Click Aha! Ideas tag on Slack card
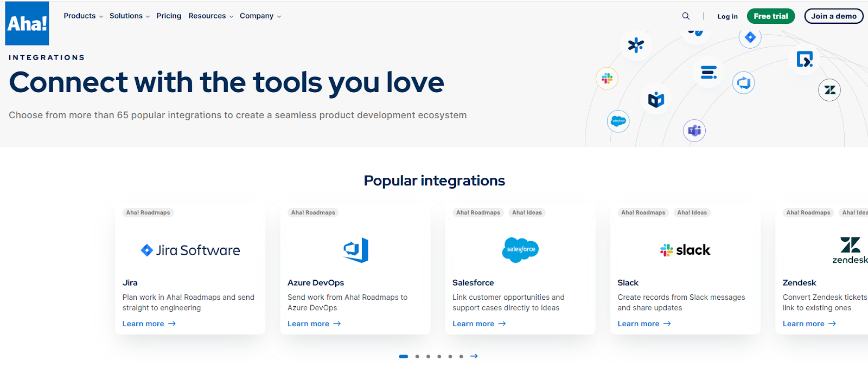This screenshot has height=368, width=868. pos(692,212)
